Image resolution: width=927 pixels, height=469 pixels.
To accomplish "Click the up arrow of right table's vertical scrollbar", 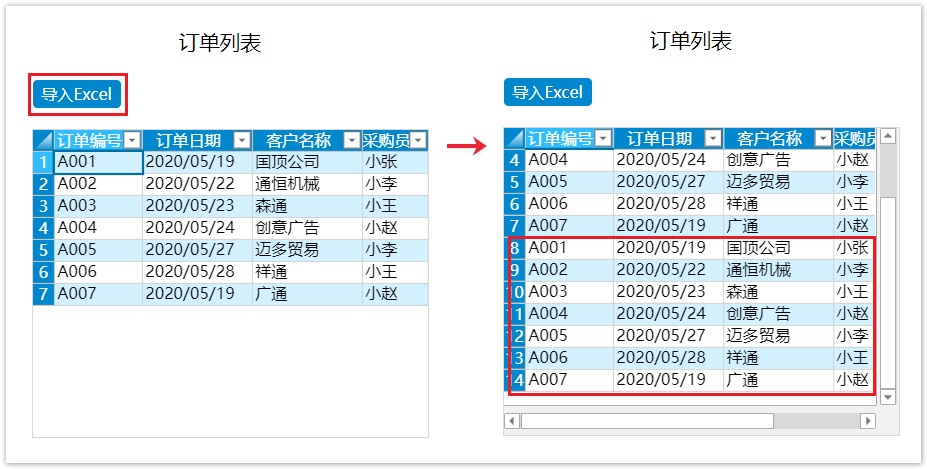I will (x=887, y=136).
